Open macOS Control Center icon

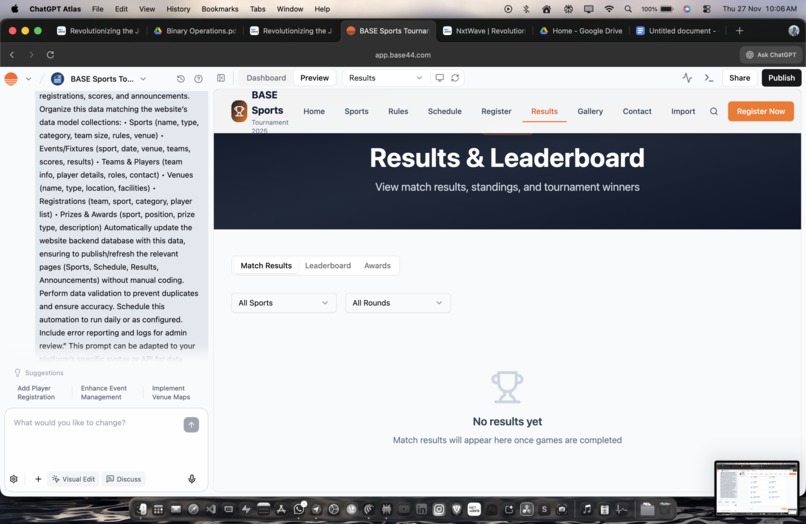pos(707,9)
